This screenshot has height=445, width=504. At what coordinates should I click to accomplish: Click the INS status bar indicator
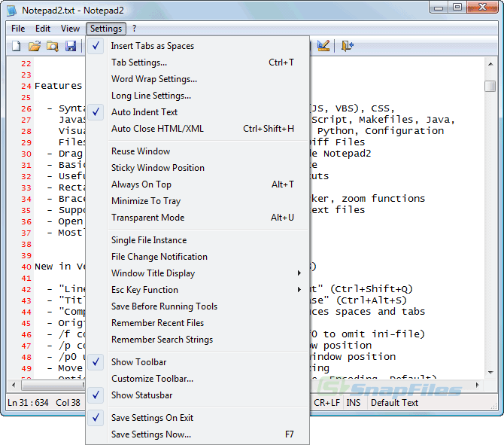[354, 403]
